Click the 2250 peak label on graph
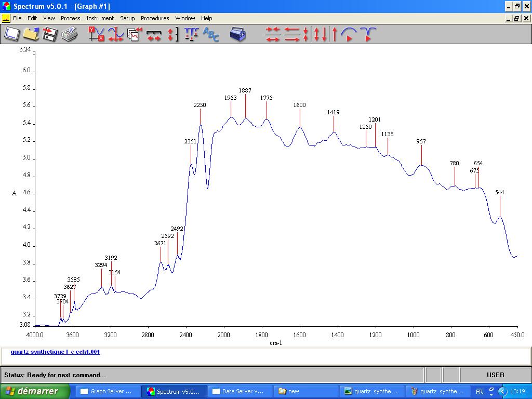The height and width of the screenshot is (399, 532). (199, 105)
